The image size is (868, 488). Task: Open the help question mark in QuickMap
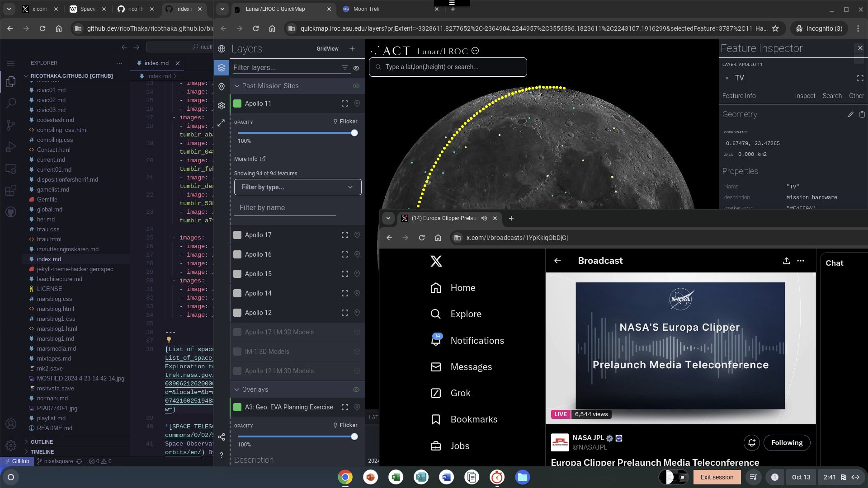(x=222, y=455)
